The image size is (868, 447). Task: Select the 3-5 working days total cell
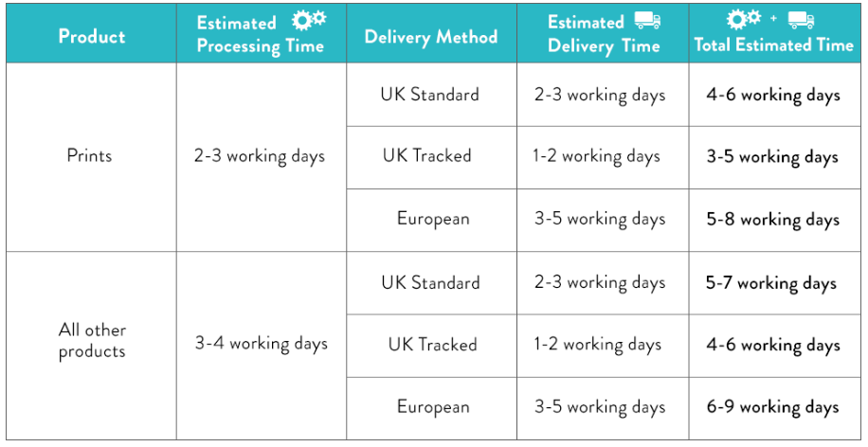772,157
